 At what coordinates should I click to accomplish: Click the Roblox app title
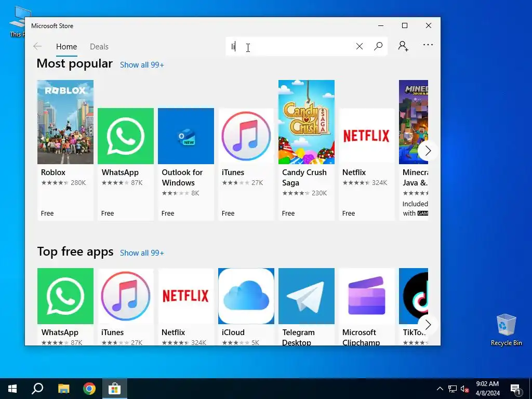pos(54,172)
